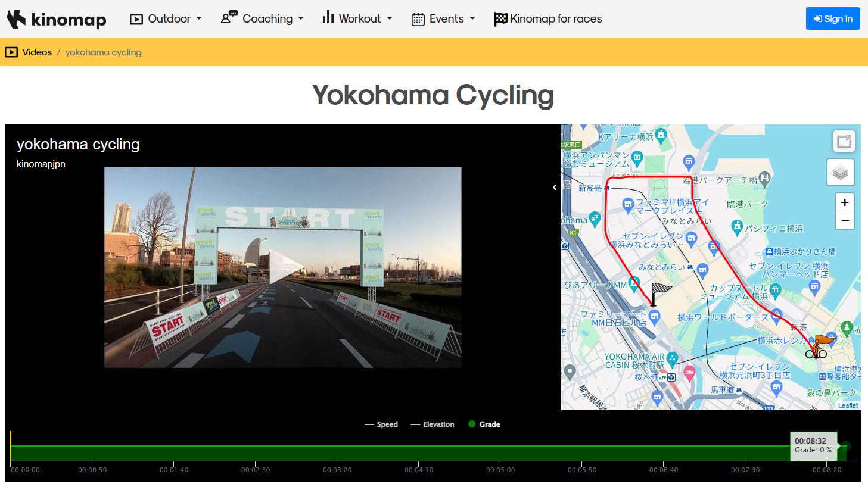Click the ファミマ!! 横浜アイマークプレイス store pin
The image size is (868, 487).
tap(628, 205)
